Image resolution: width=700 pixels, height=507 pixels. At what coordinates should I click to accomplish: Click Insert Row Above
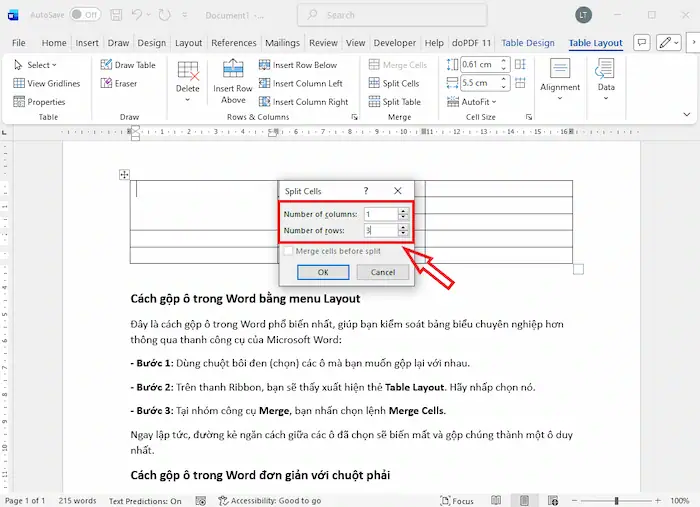tap(233, 82)
